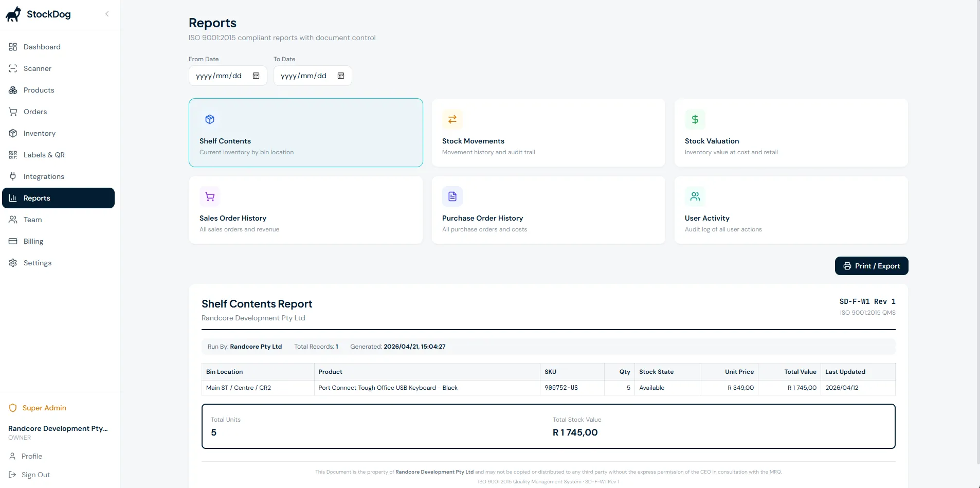Viewport: 980px width, 488px height.
Task: Click the Stock Movements arrows icon
Action: pos(452,119)
